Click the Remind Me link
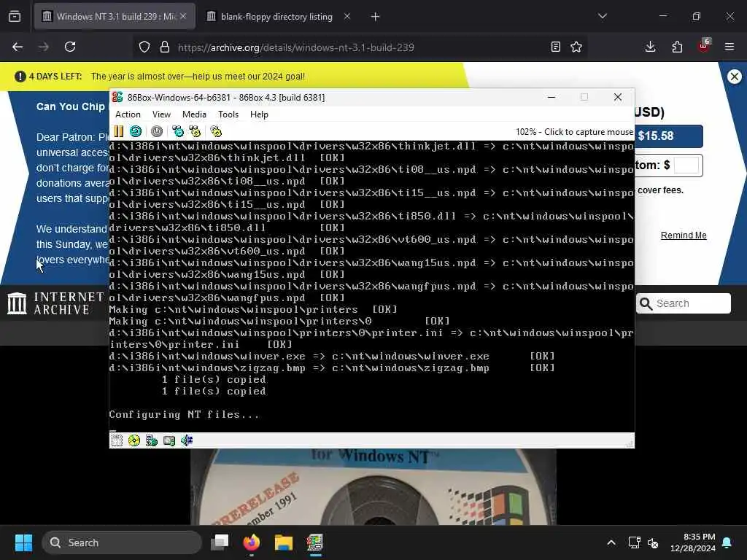The width and height of the screenshot is (747, 560). click(684, 236)
